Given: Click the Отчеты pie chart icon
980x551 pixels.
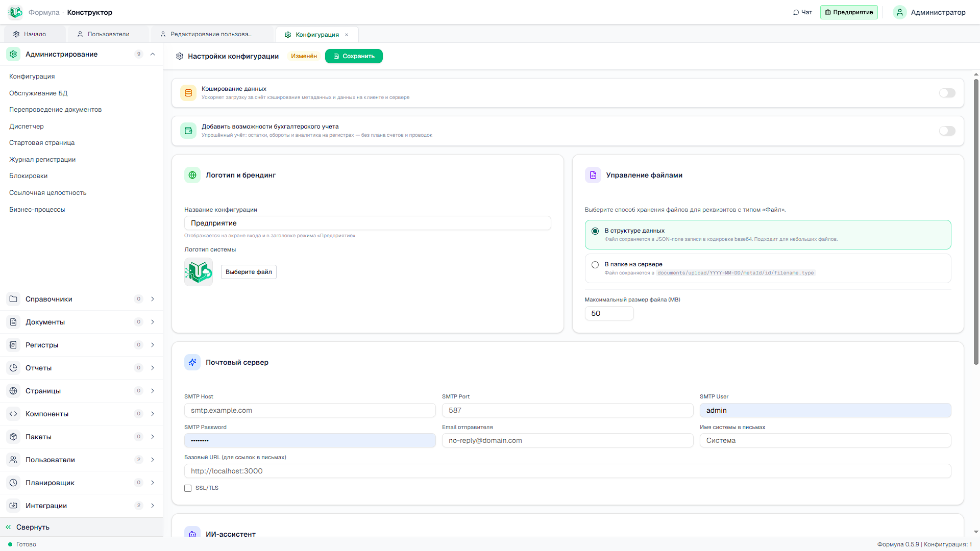Looking at the screenshot, I should point(14,368).
